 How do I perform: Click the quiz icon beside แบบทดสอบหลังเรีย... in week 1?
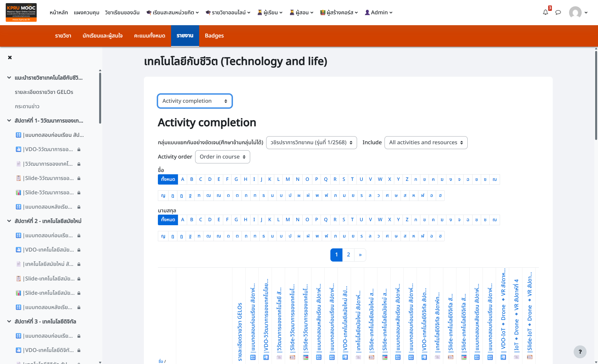(x=18, y=207)
